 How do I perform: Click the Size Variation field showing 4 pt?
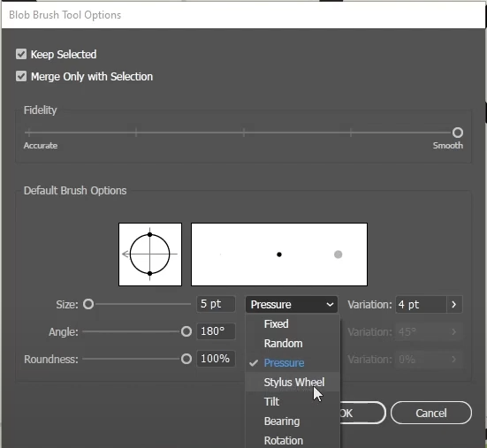[x=421, y=305]
